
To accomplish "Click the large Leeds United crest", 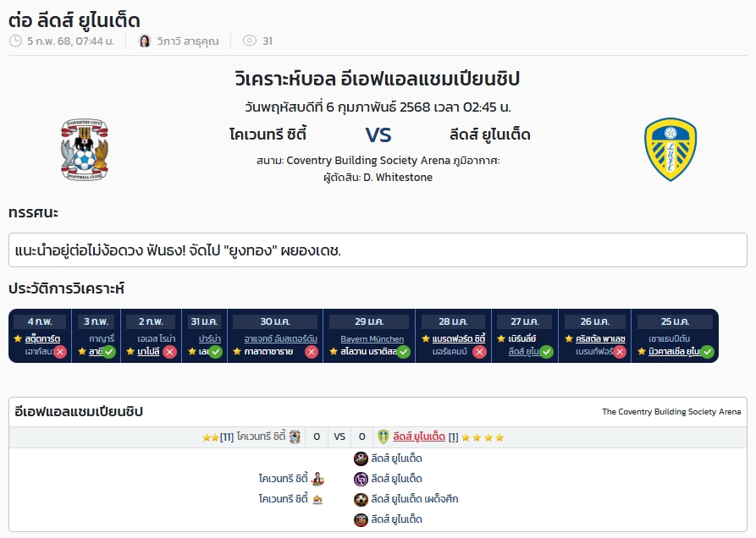I will coord(670,150).
